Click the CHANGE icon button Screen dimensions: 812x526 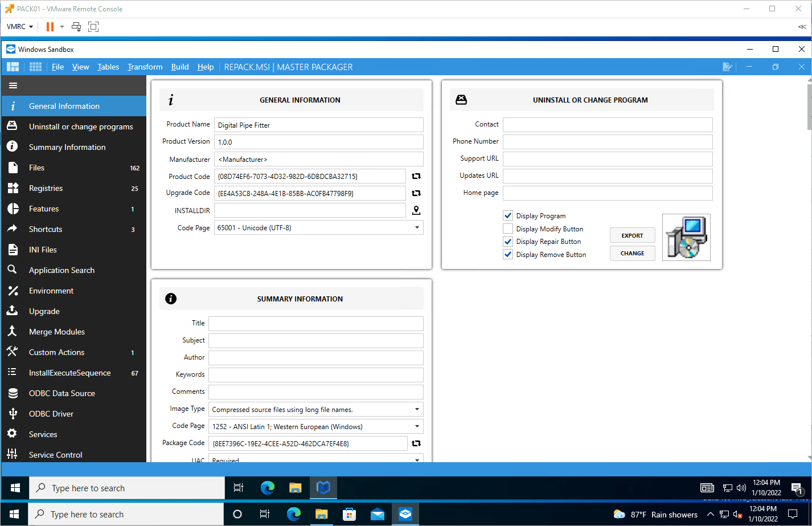click(x=632, y=253)
